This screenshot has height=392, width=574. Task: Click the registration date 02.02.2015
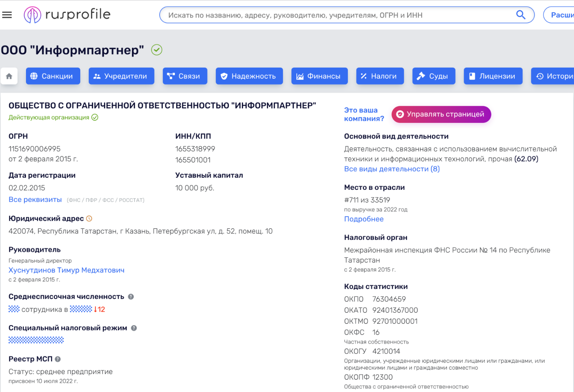pos(27,188)
